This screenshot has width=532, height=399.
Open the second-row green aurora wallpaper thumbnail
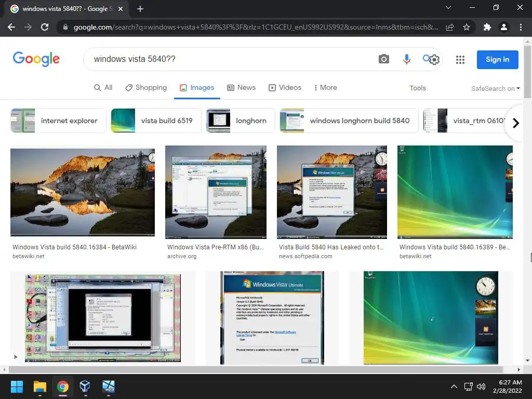(x=431, y=318)
